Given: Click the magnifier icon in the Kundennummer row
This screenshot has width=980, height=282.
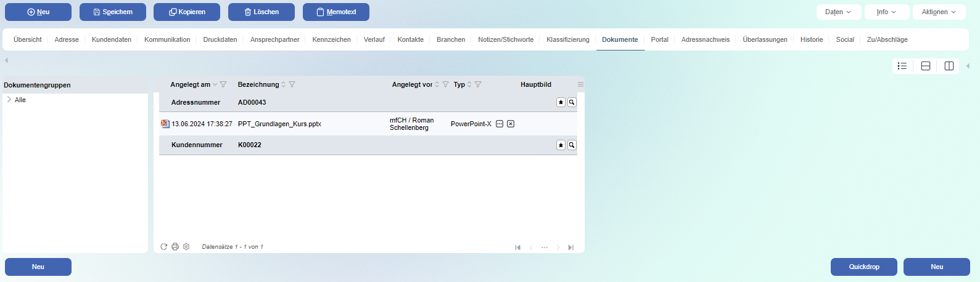Looking at the screenshot, I should pyautogui.click(x=572, y=145).
